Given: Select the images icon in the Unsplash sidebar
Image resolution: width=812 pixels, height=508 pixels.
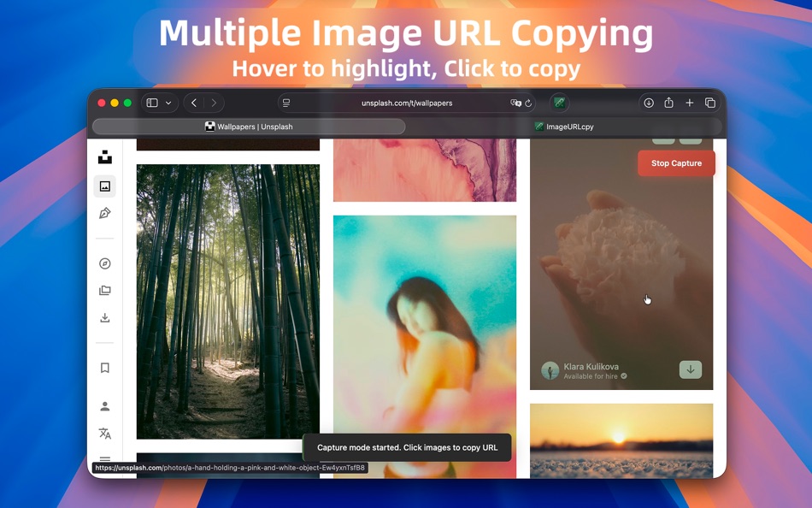Looking at the screenshot, I should click(x=104, y=186).
